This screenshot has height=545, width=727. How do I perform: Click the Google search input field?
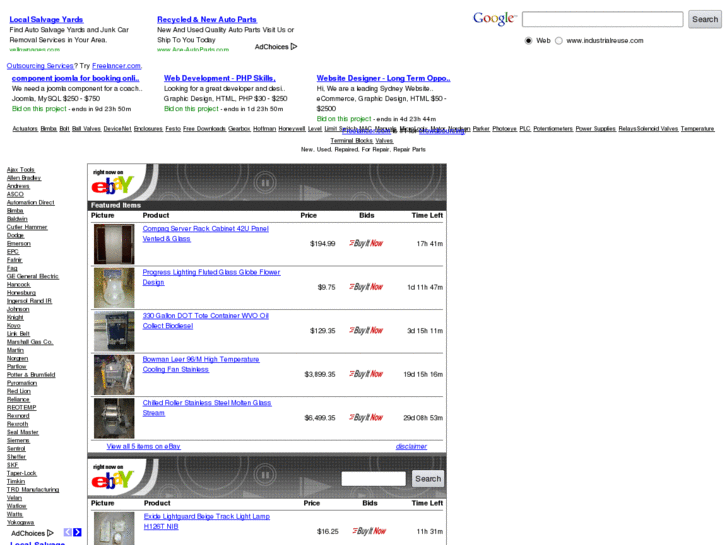point(602,19)
